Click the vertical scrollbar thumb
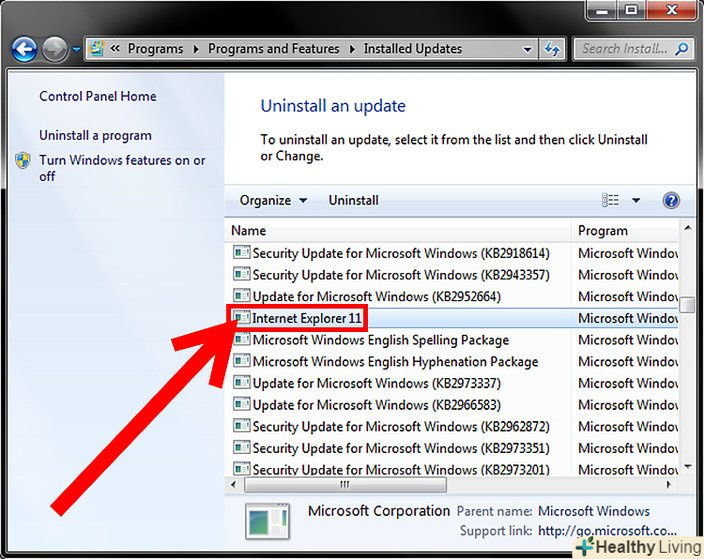704x559 pixels. click(687, 305)
